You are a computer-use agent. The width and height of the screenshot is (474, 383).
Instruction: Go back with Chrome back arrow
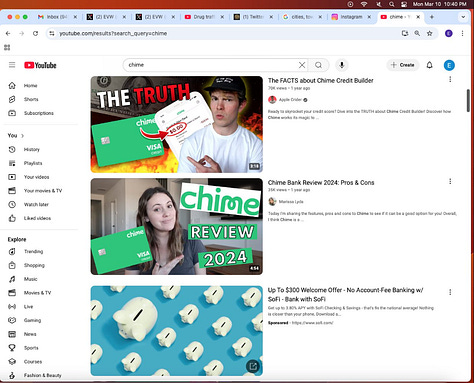click(x=8, y=33)
